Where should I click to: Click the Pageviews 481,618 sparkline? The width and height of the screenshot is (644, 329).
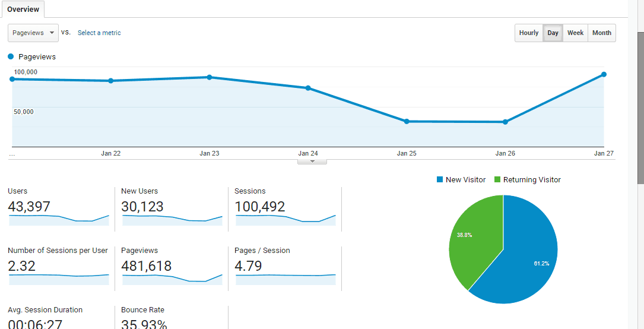(x=172, y=278)
